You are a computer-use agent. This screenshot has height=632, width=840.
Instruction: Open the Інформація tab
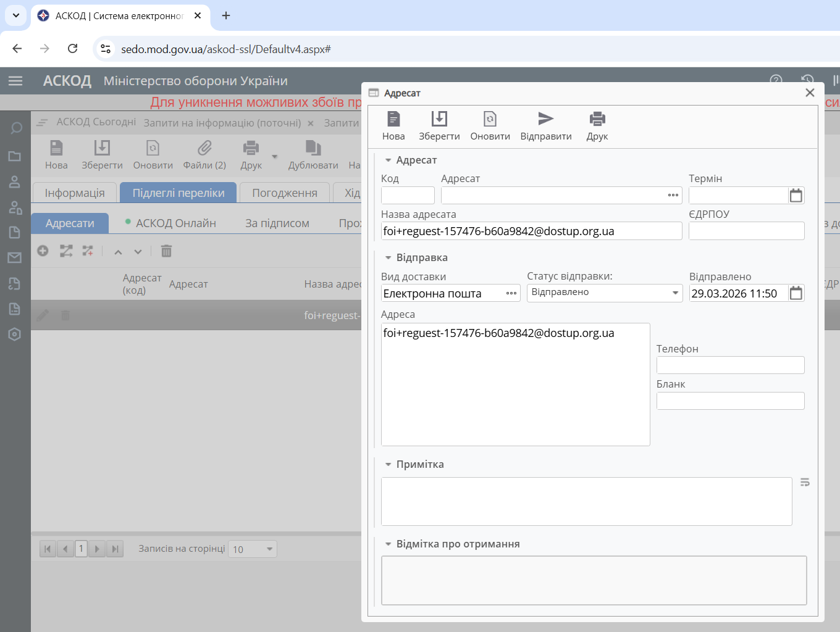(x=75, y=193)
